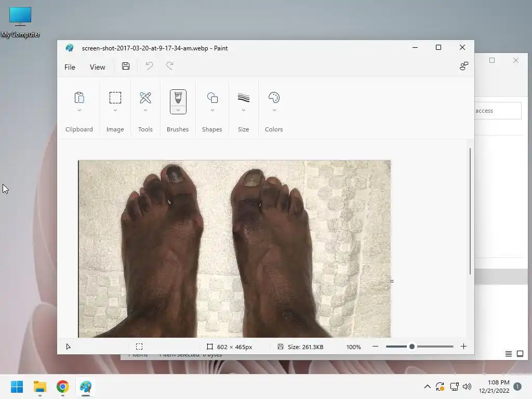Open File Explorer from the taskbar
The height and width of the screenshot is (399, 532).
point(39,387)
